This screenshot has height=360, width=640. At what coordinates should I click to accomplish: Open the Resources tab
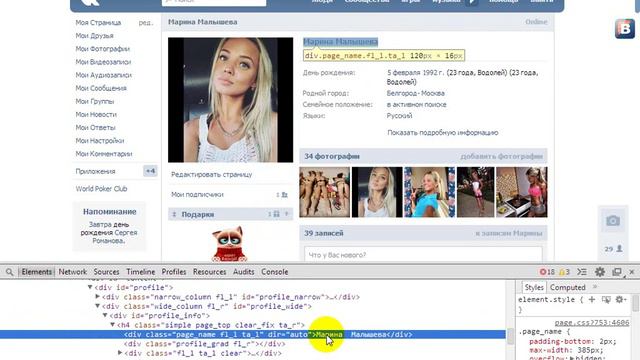point(209,272)
